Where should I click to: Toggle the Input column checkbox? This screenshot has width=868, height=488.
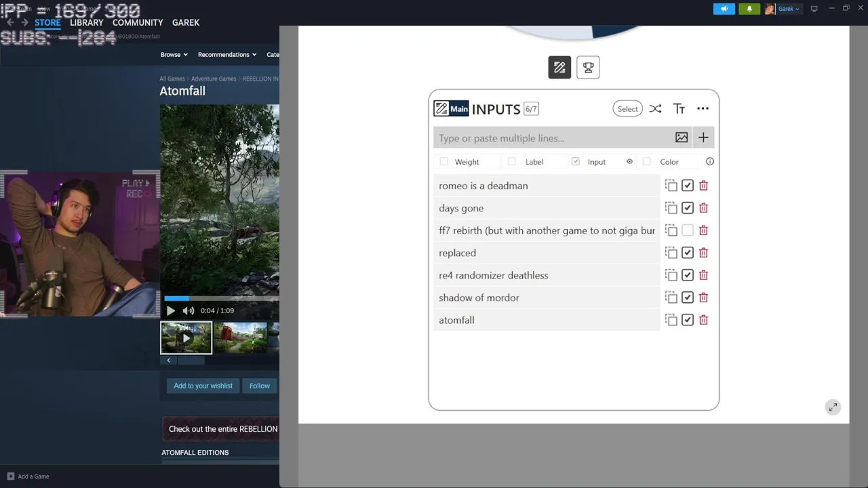pos(575,161)
